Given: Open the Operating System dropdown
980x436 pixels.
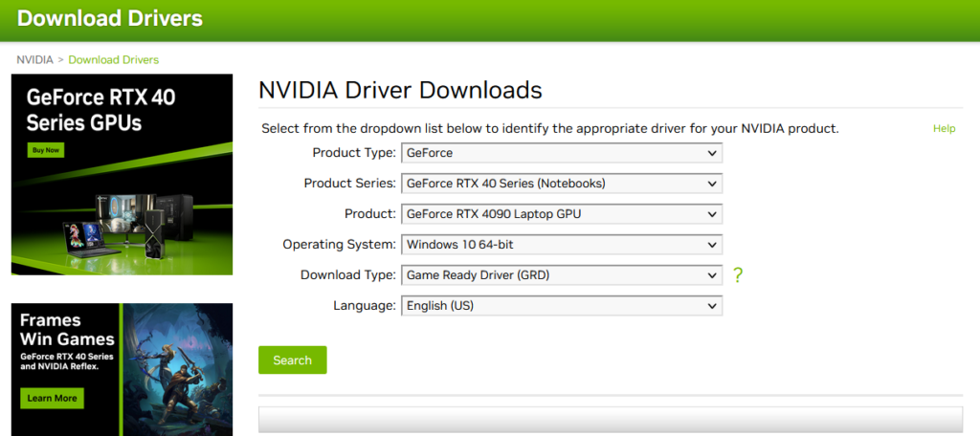Looking at the screenshot, I should coord(561,245).
